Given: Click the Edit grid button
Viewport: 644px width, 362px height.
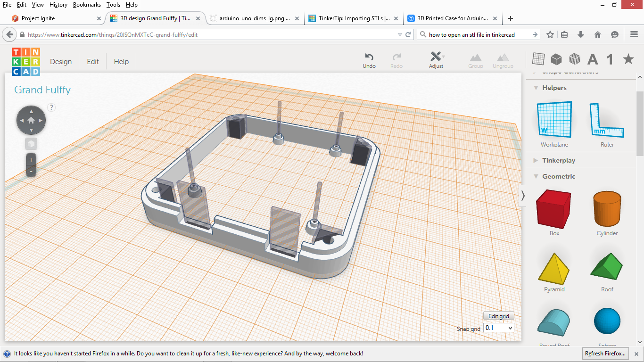Looking at the screenshot, I should 498,316.
